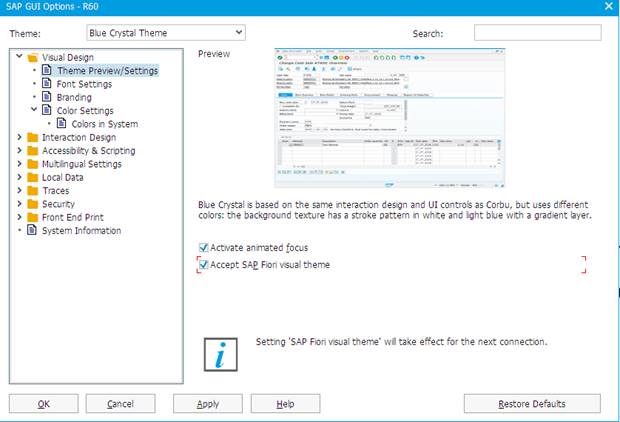Image resolution: width=620 pixels, height=422 pixels.
Task: Click the Multilingual Settings folder icon
Action: [x=32, y=164]
